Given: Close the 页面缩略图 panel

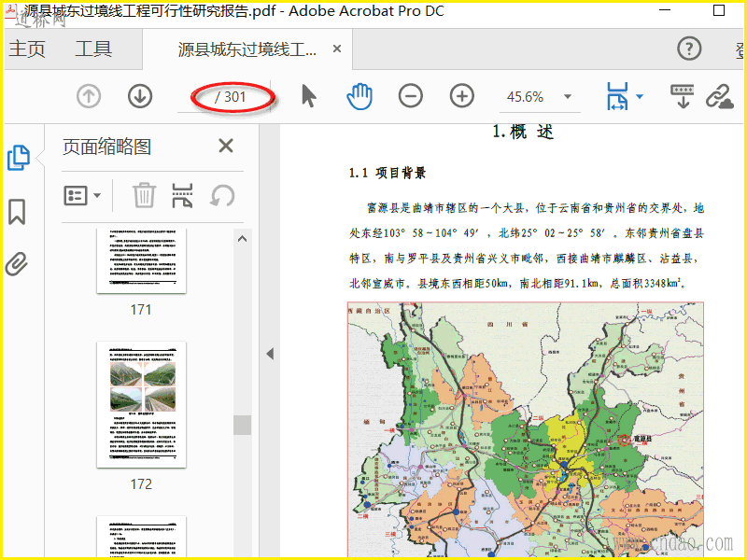Looking at the screenshot, I should point(225,147).
